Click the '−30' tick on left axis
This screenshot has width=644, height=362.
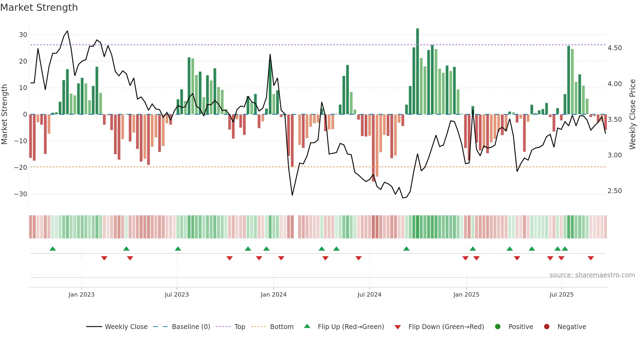[21, 194]
